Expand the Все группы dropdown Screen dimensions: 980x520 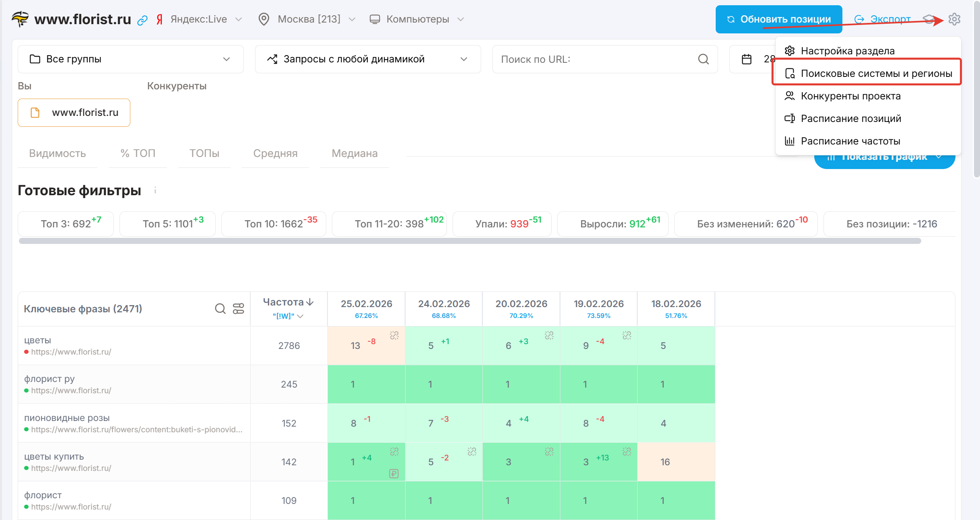(130, 59)
